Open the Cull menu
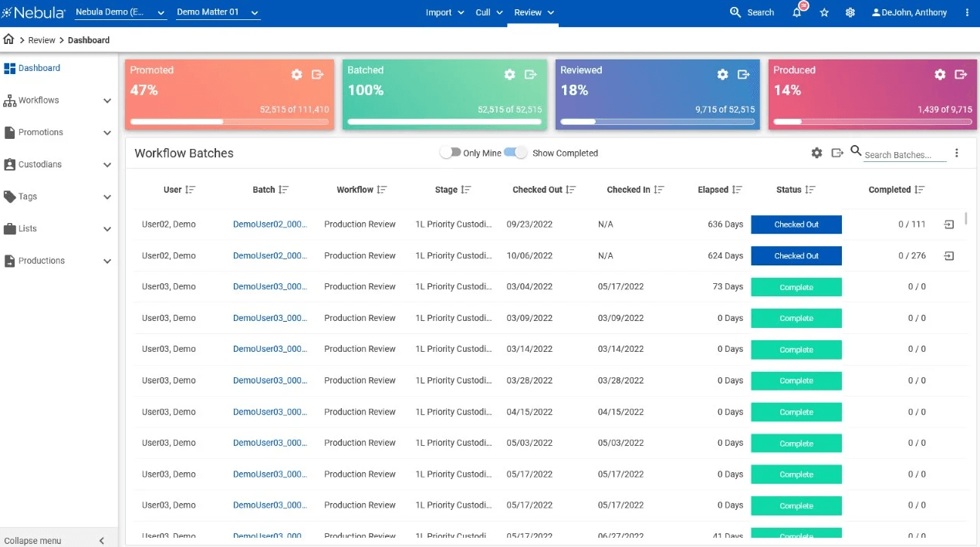The width and height of the screenshot is (980, 547). point(489,12)
